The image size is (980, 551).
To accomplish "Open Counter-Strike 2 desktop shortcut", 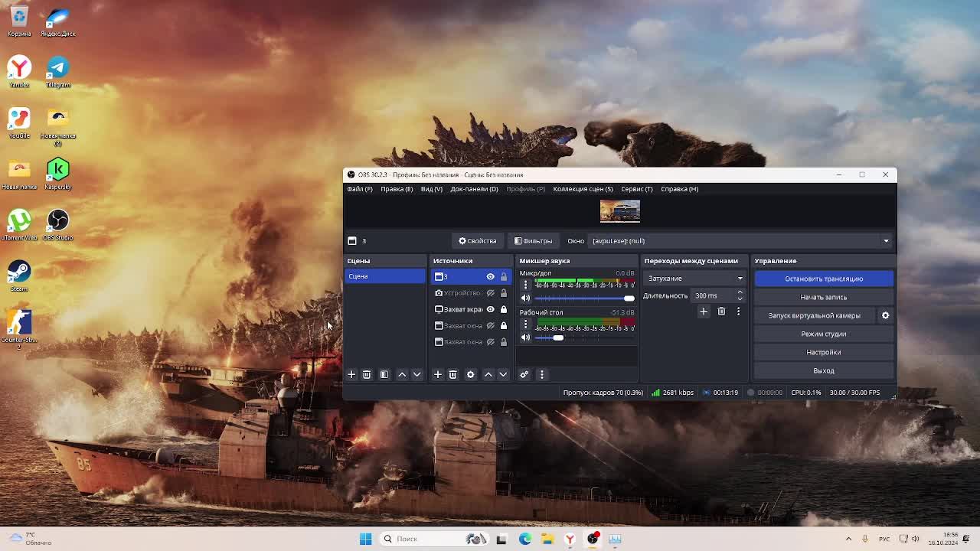I will tap(19, 329).
